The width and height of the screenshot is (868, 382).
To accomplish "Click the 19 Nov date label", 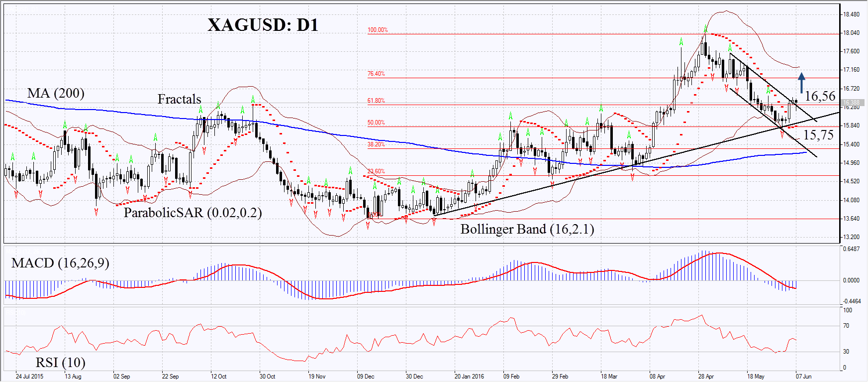I will point(316,377).
